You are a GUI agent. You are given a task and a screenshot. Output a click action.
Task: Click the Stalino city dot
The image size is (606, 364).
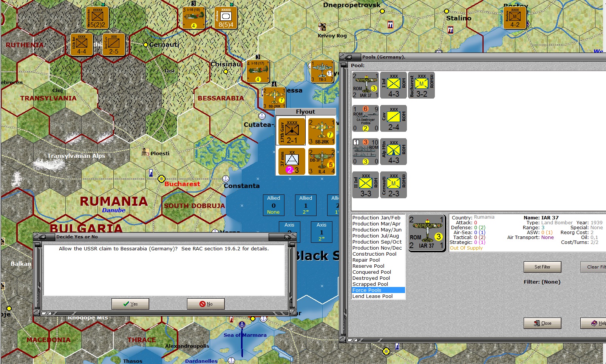[446, 11]
